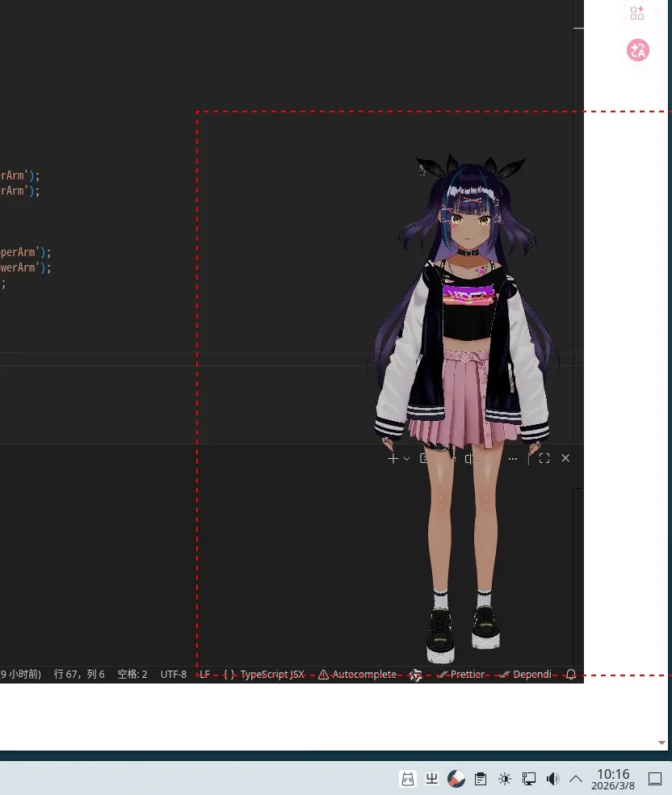Click the Autocomplete warning status item

(x=357, y=674)
